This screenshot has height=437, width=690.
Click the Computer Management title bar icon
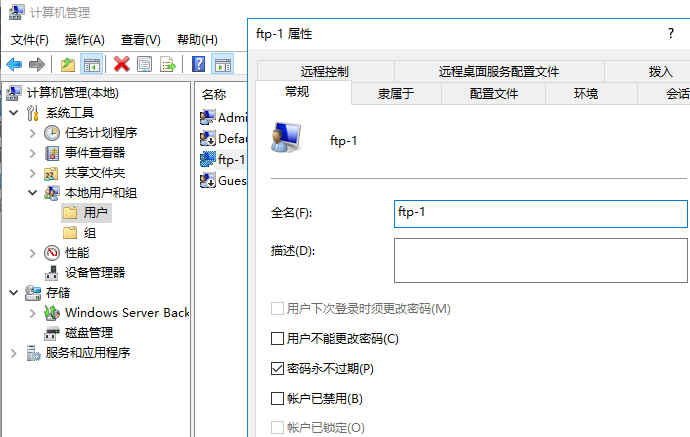click(x=16, y=12)
